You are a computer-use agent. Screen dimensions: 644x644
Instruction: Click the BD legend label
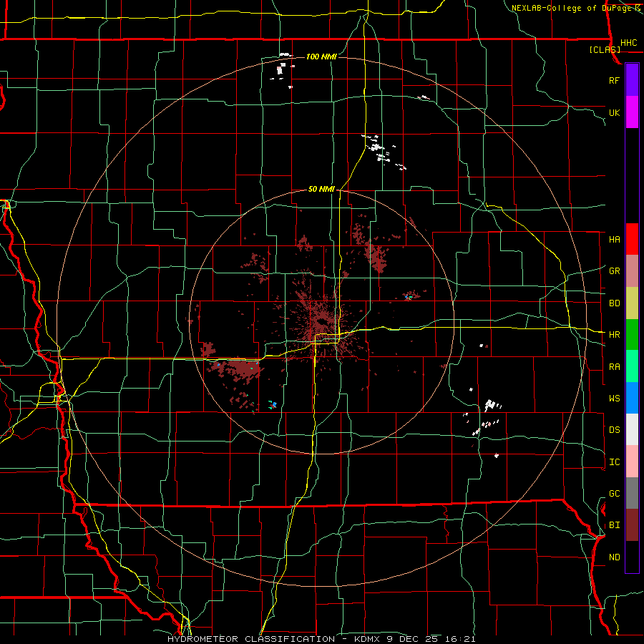(x=615, y=303)
